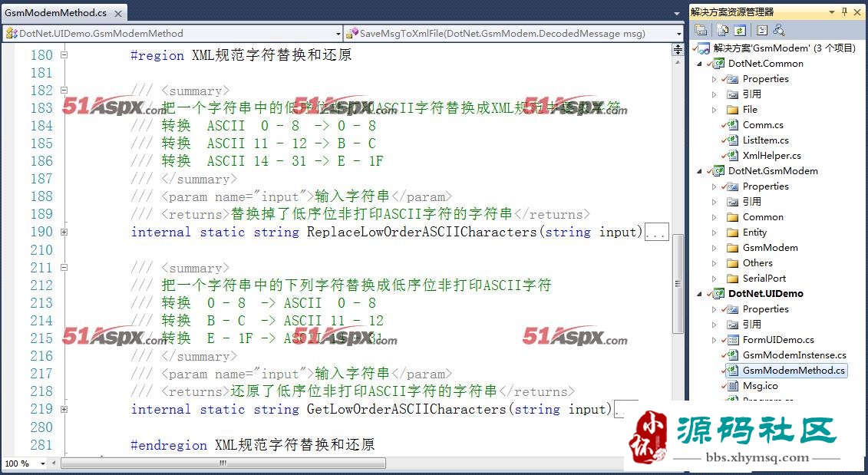Select the Others folder

click(x=757, y=263)
